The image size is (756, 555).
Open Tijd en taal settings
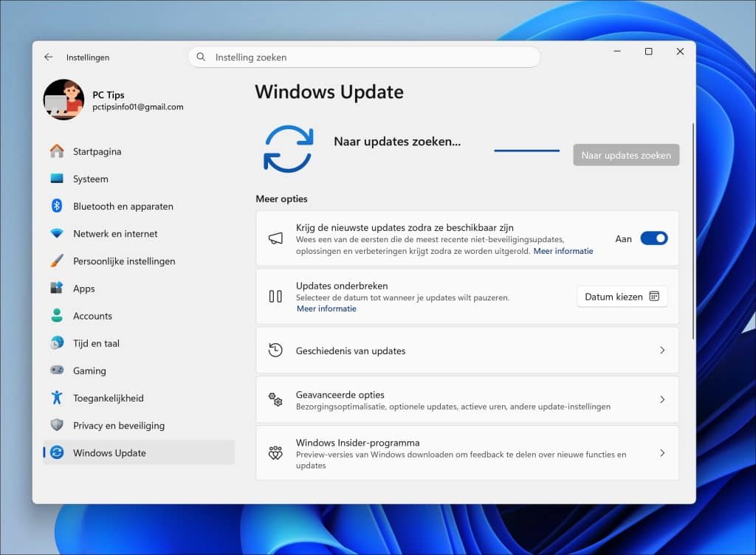click(x=139, y=343)
